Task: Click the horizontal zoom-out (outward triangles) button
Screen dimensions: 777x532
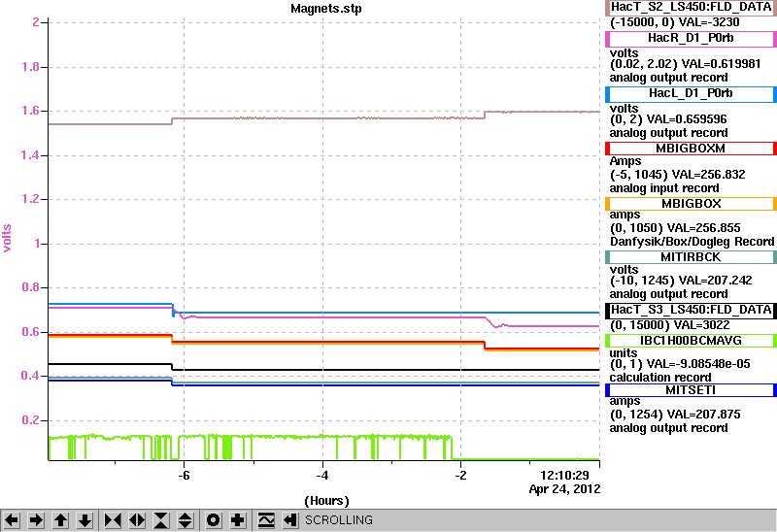Action: (x=137, y=520)
